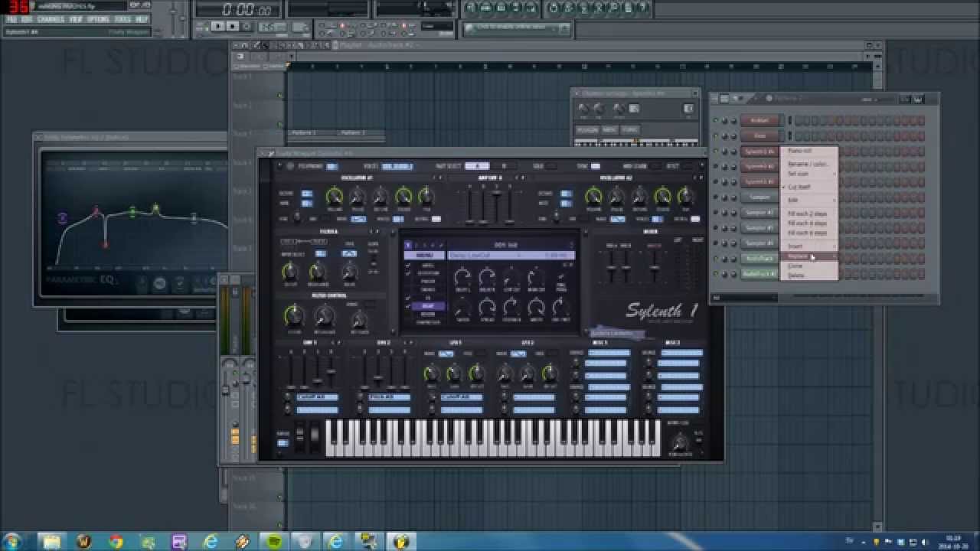Open the Mixer view shortcut icon
Screen dimensions: 980x551
(x=531, y=8)
